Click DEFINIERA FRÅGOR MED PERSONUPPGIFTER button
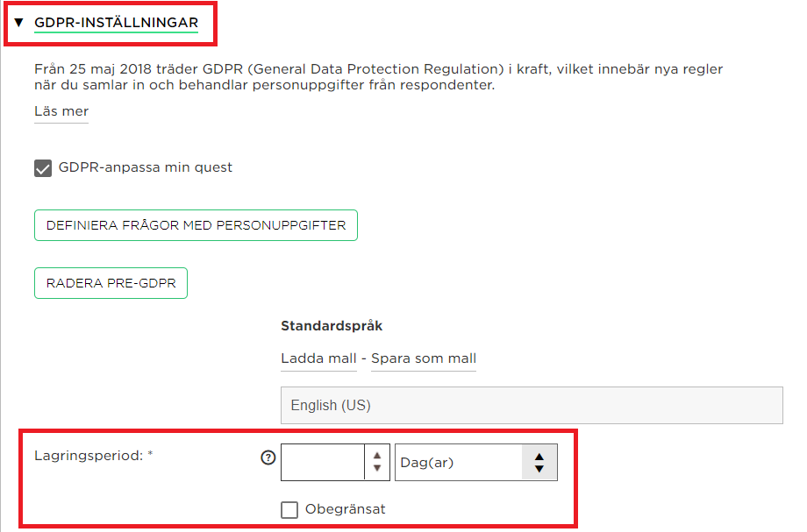 coord(196,225)
